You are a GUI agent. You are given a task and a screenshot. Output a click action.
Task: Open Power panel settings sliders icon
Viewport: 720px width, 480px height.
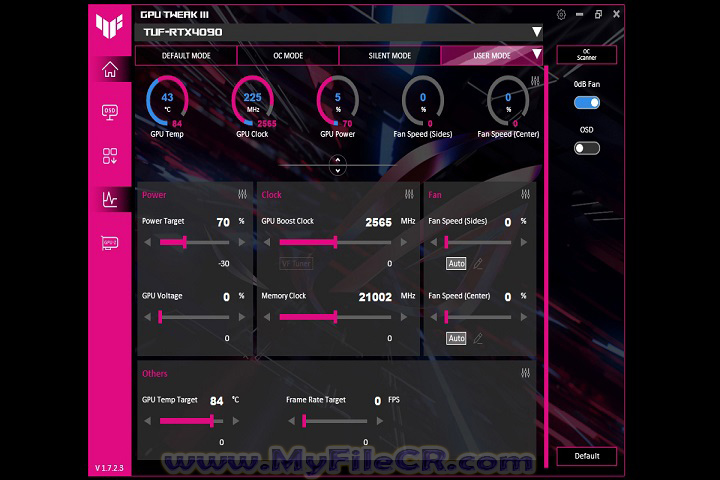click(x=242, y=194)
